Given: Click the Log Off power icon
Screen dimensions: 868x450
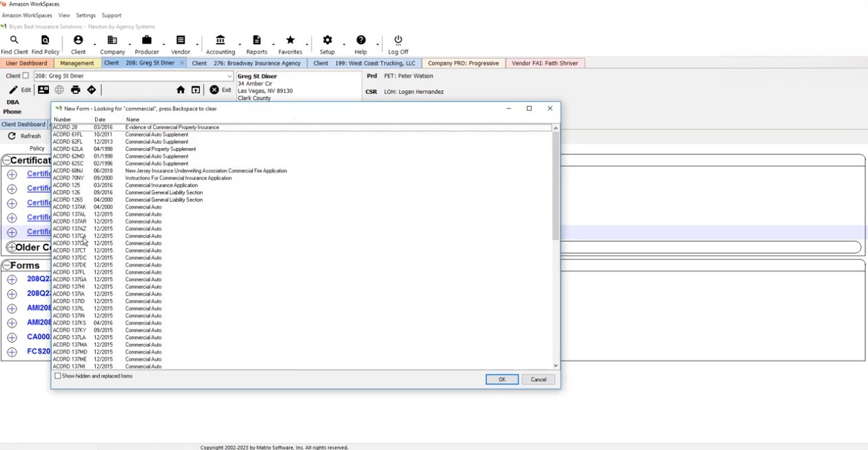Looking at the screenshot, I should (398, 41).
